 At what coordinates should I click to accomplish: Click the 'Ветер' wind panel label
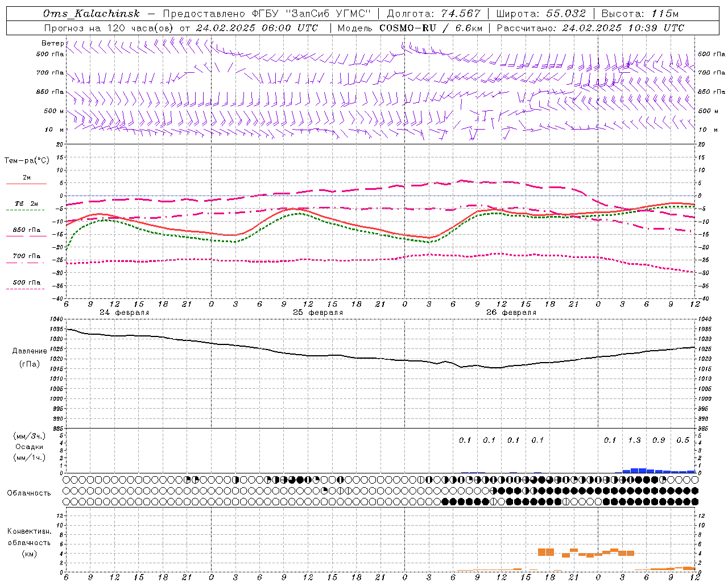52,43
